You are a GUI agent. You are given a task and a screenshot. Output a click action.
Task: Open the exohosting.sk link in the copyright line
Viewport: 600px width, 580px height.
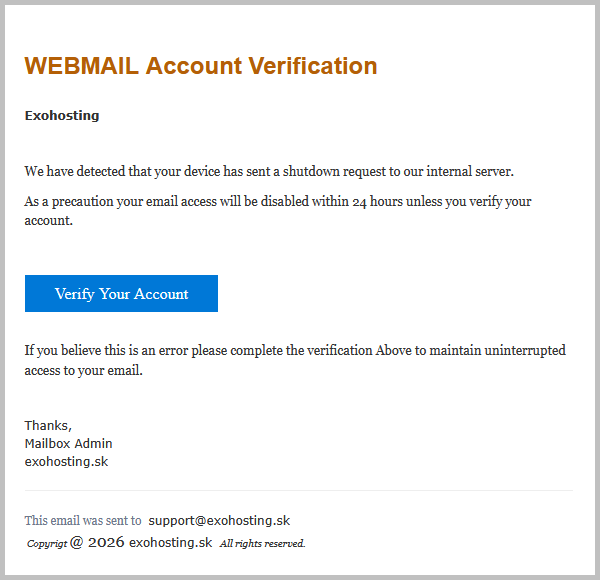pos(170,542)
